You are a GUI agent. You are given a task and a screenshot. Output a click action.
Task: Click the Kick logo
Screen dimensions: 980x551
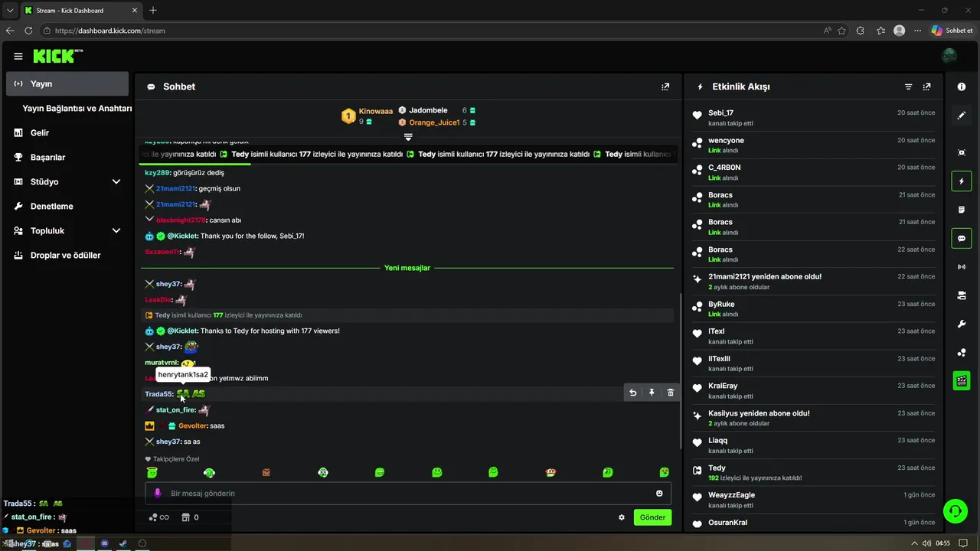tap(57, 56)
